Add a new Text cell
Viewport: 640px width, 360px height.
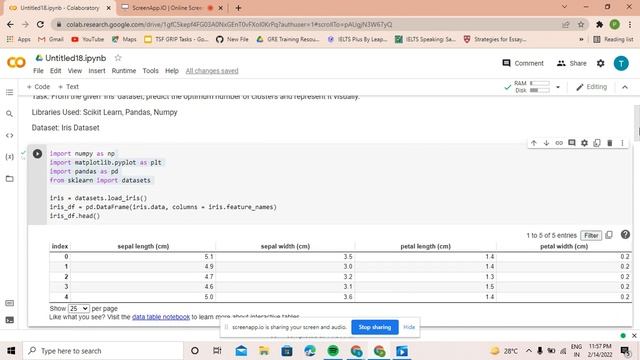point(68,87)
